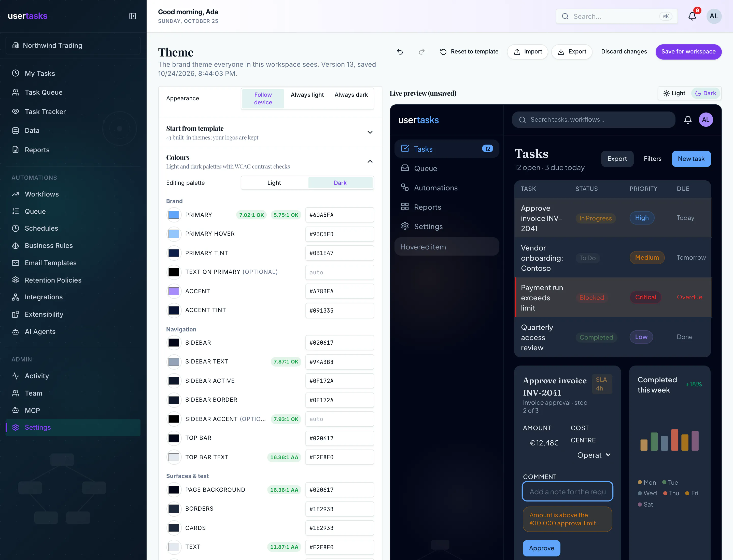Collapse the sidebar with the panel icon
The width and height of the screenshot is (733, 560).
click(x=132, y=16)
